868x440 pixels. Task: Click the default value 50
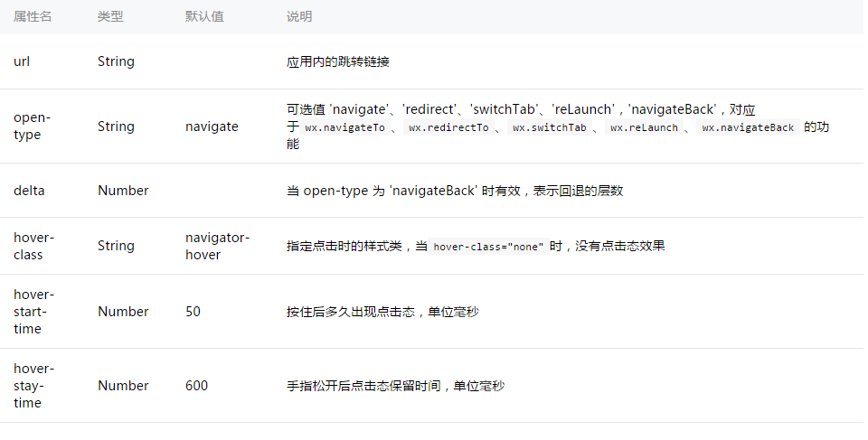pyautogui.click(x=193, y=312)
